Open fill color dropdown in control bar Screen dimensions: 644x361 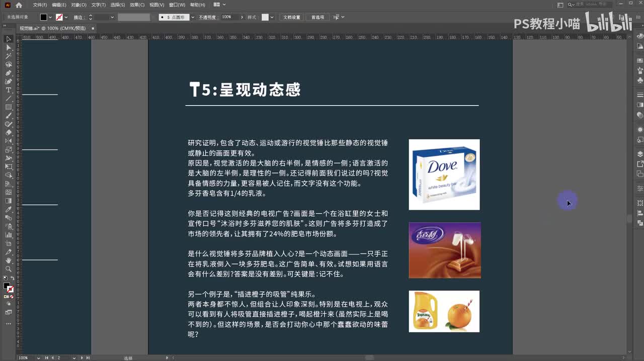pos(50,17)
